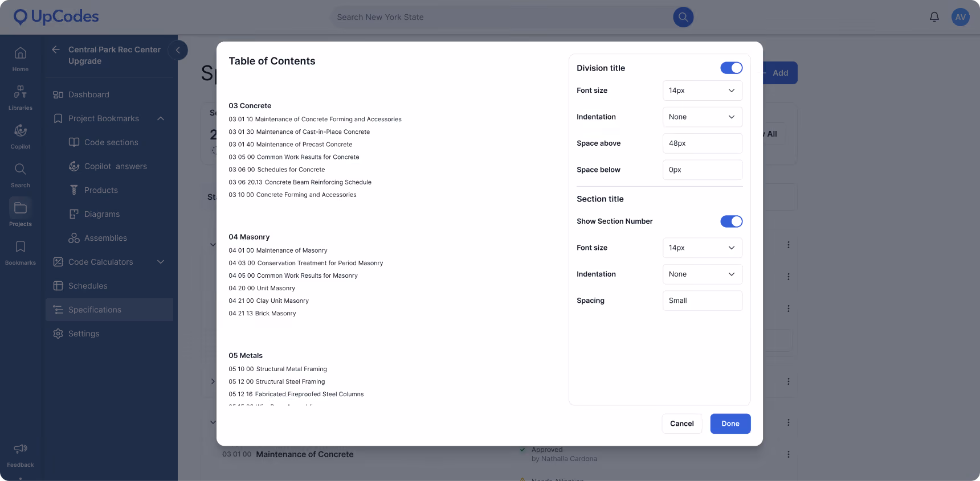Viewport: 980px width, 481px height.
Task: Click the Products bolt icon
Action: 74,190
